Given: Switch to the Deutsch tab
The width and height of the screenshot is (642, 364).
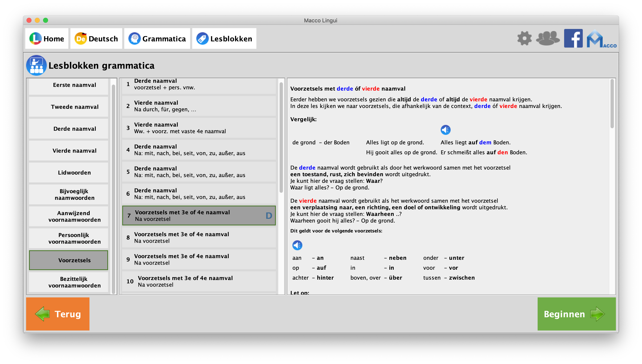Looking at the screenshot, I should pyautogui.click(x=96, y=39).
